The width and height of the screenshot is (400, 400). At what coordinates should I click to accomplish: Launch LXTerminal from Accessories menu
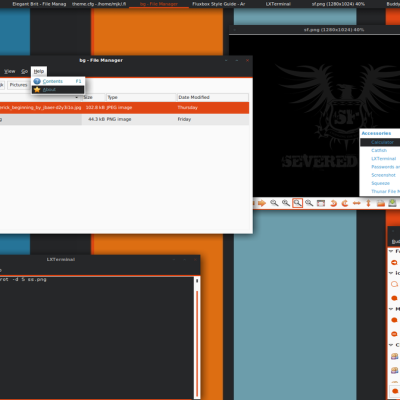pos(380,159)
